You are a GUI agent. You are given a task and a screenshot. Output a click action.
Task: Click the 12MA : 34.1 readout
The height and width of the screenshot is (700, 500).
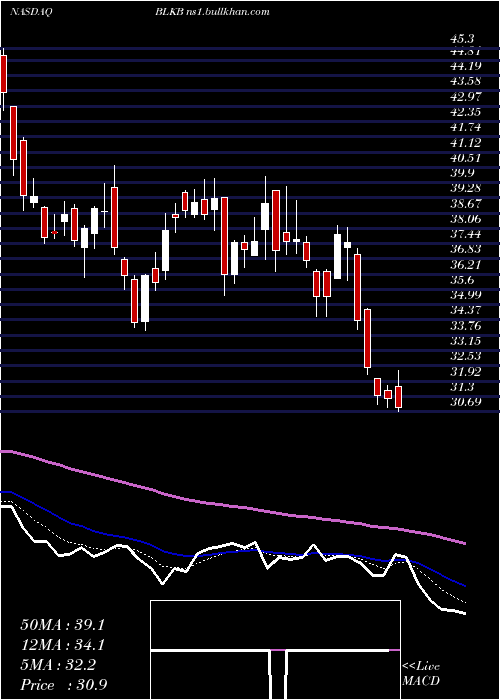(62, 645)
